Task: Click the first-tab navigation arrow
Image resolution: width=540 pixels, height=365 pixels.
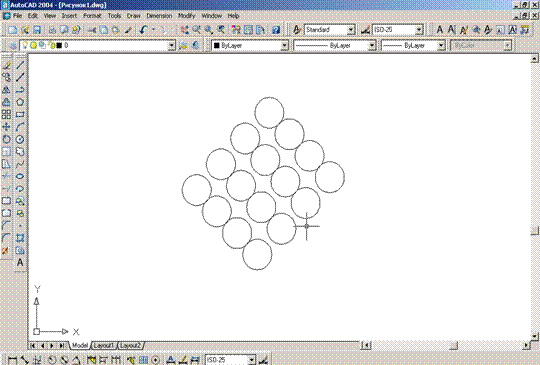Action: (33, 345)
